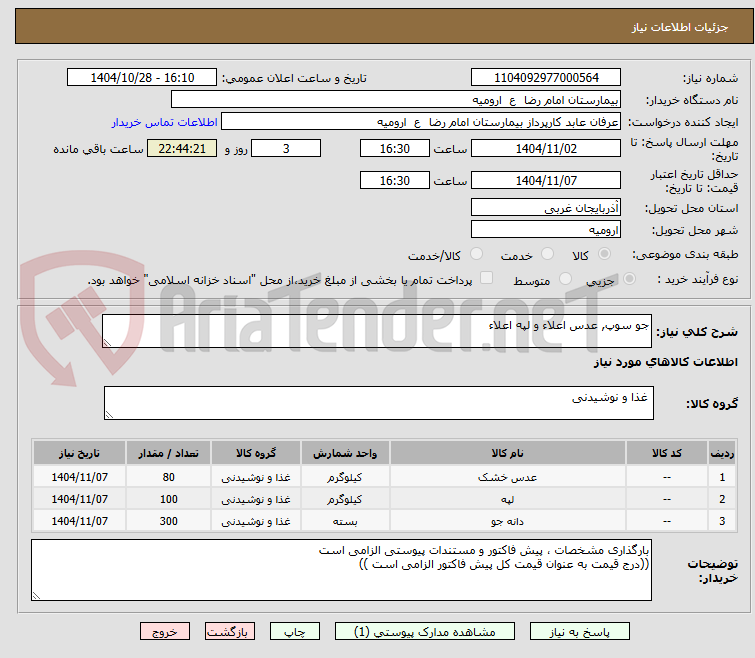Click the requester field عرفان عابد کارپرداز

[x=421, y=122]
